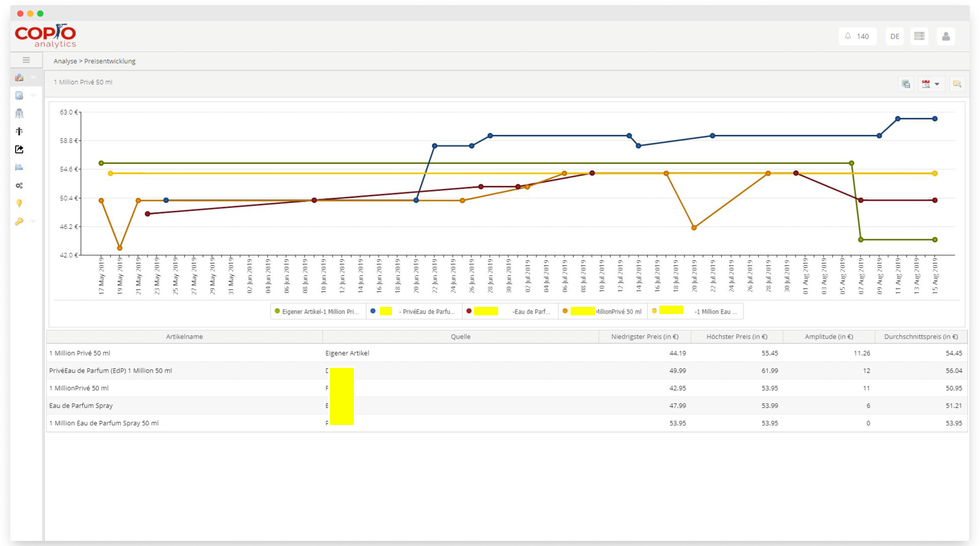Save the chart using the export icon

[x=906, y=84]
